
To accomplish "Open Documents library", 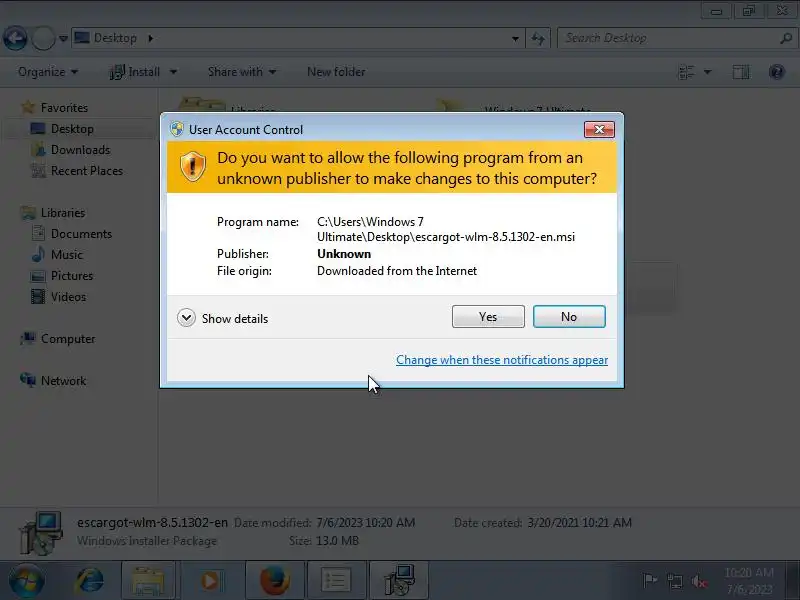I will click(x=81, y=234).
